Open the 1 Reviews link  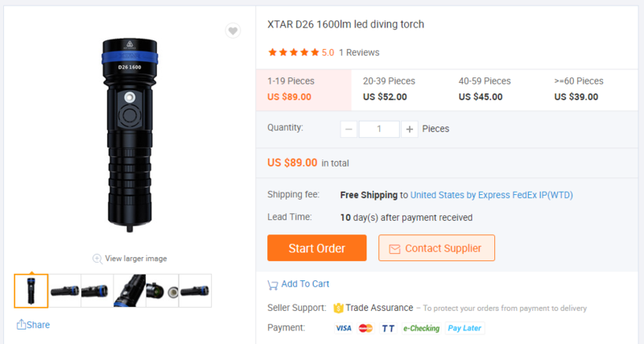point(359,52)
